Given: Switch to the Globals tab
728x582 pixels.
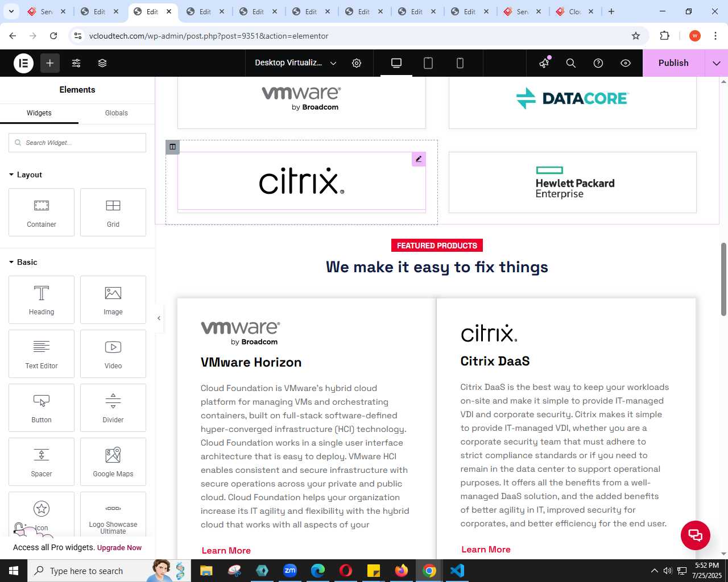Looking at the screenshot, I should tap(117, 113).
